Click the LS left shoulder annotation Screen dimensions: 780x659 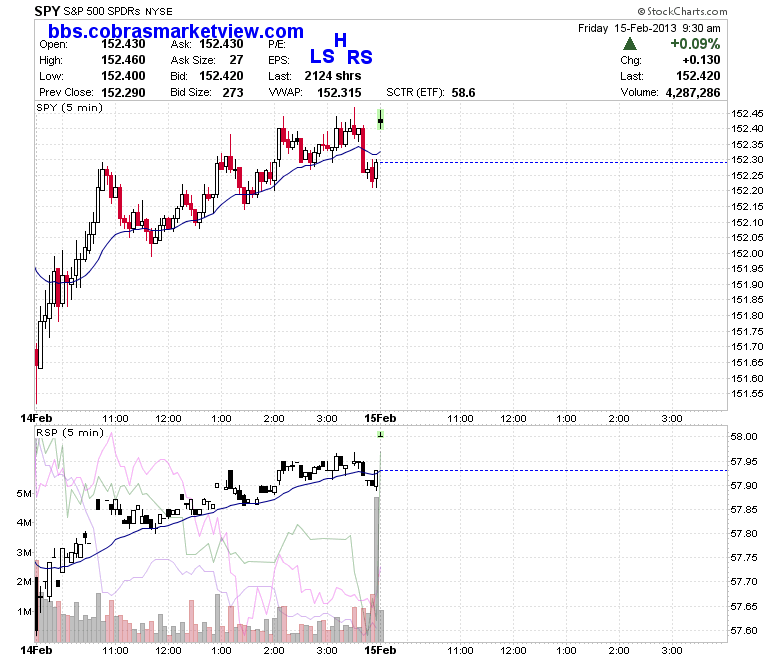[x=322, y=56]
